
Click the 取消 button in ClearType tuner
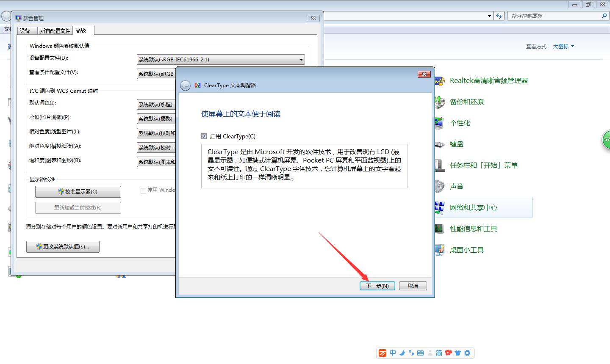(413, 286)
